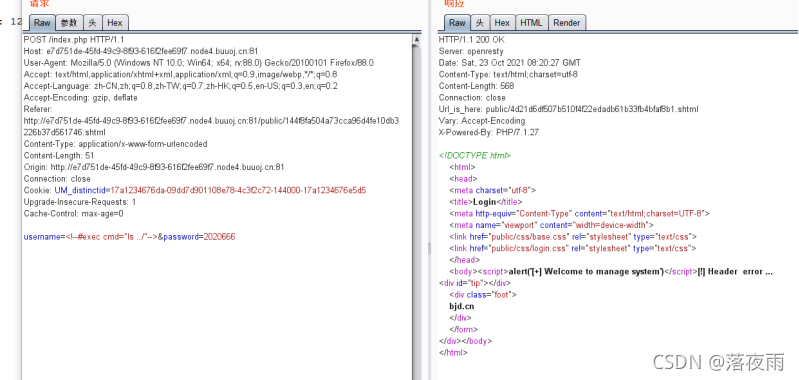Screen dimensions: 799x380
Task: Open the response Render tab
Action: [567, 23]
